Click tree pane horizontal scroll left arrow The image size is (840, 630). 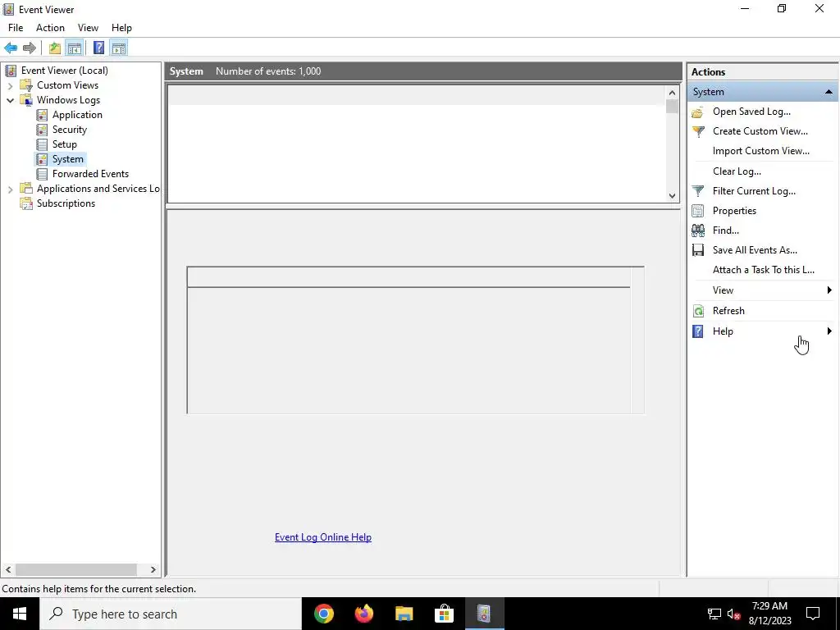(8, 569)
